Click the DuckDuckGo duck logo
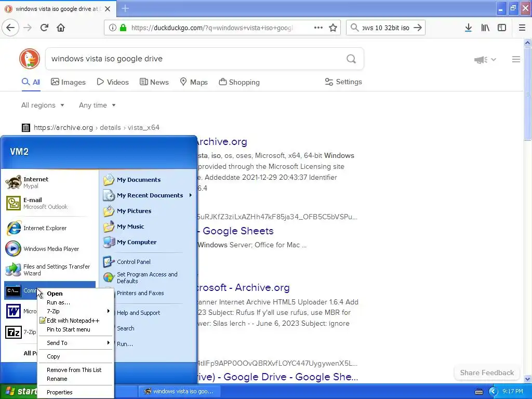 point(30,59)
